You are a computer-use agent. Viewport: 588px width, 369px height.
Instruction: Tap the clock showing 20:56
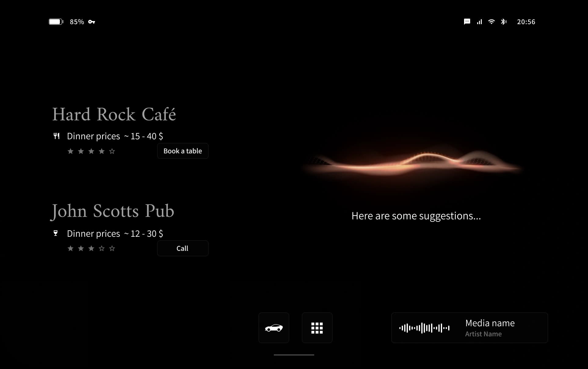pyautogui.click(x=526, y=22)
